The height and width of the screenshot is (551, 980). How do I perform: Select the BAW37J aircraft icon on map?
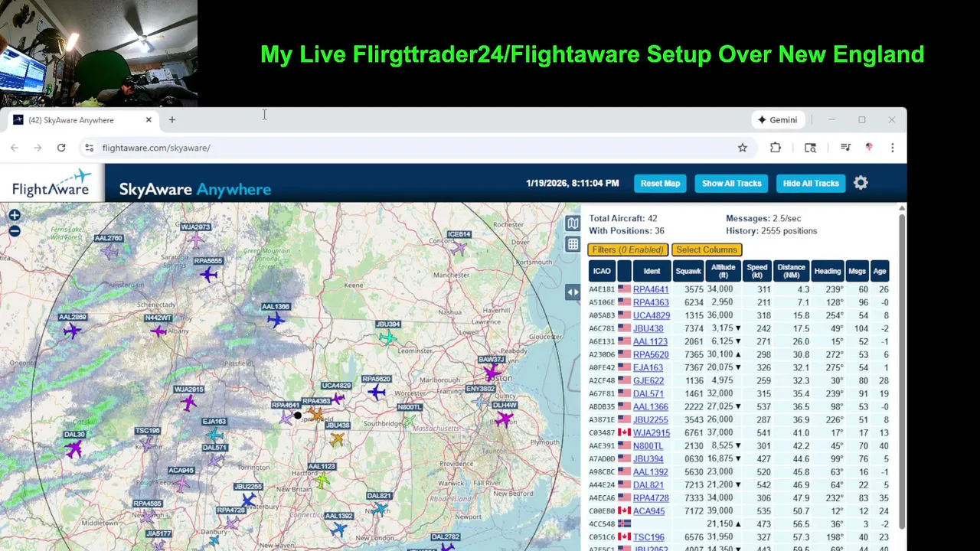[492, 373]
